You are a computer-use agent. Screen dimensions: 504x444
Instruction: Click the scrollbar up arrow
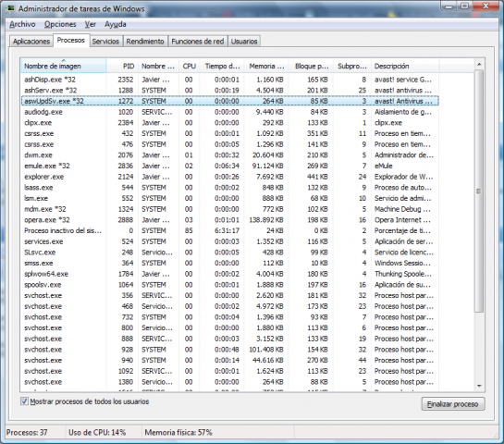coord(479,65)
